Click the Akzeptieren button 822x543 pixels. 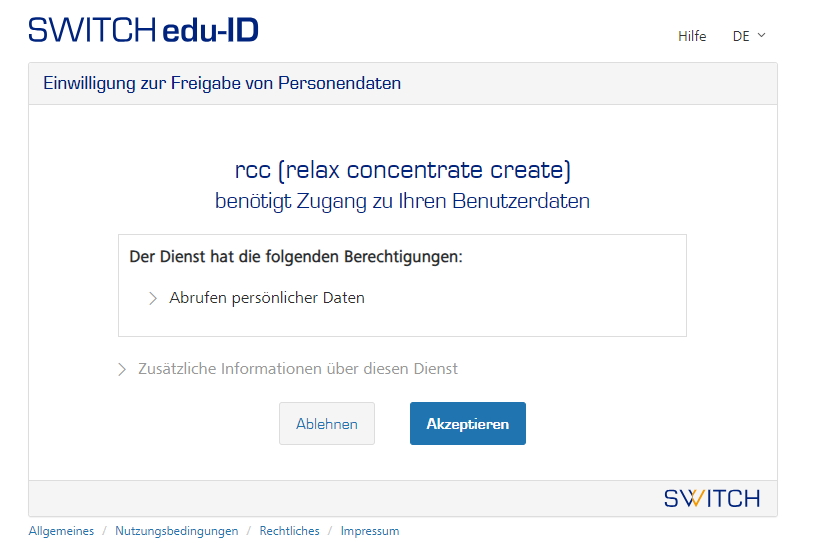pyautogui.click(x=468, y=423)
